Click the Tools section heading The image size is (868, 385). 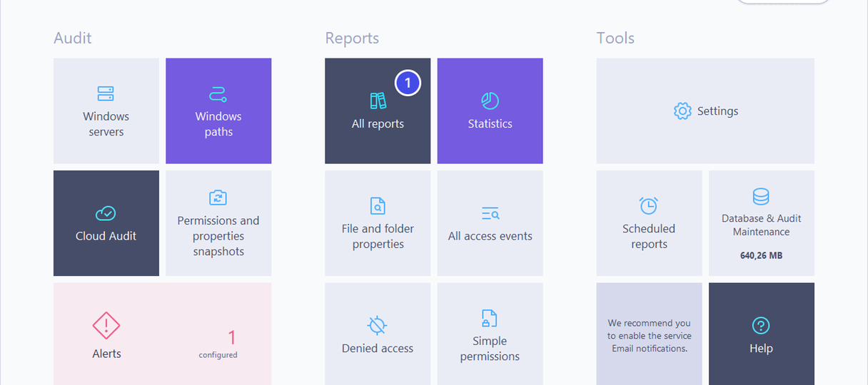pyautogui.click(x=615, y=38)
